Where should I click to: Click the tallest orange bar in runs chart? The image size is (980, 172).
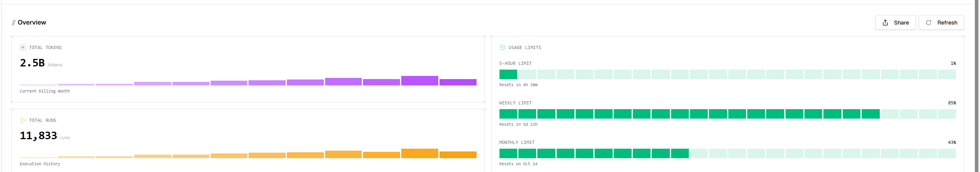[420, 153]
